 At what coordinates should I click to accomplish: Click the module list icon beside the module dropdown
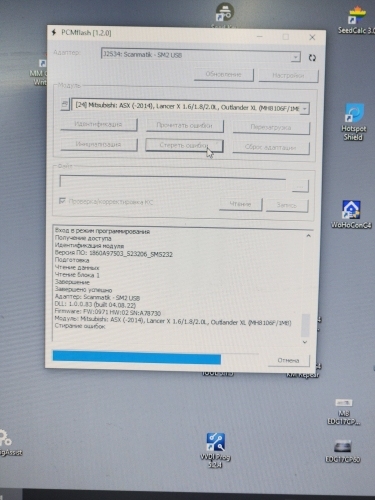65,104
